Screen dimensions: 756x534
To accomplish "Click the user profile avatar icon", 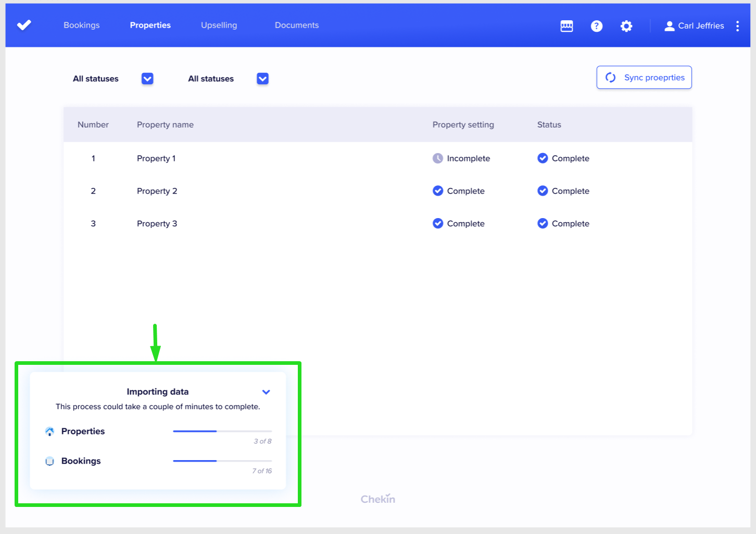I will click(x=669, y=26).
